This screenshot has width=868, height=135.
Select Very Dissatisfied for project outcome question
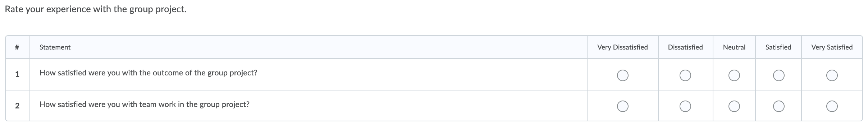pos(622,75)
